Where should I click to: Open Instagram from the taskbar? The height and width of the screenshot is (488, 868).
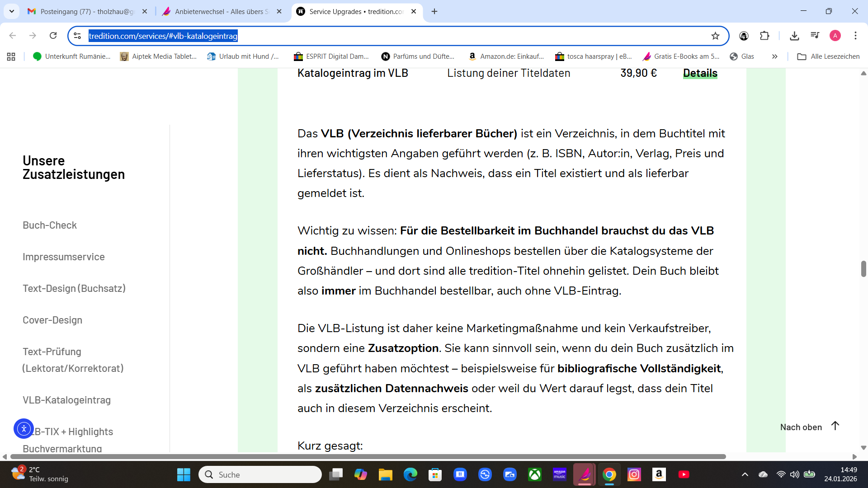click(x=634, y=474)
